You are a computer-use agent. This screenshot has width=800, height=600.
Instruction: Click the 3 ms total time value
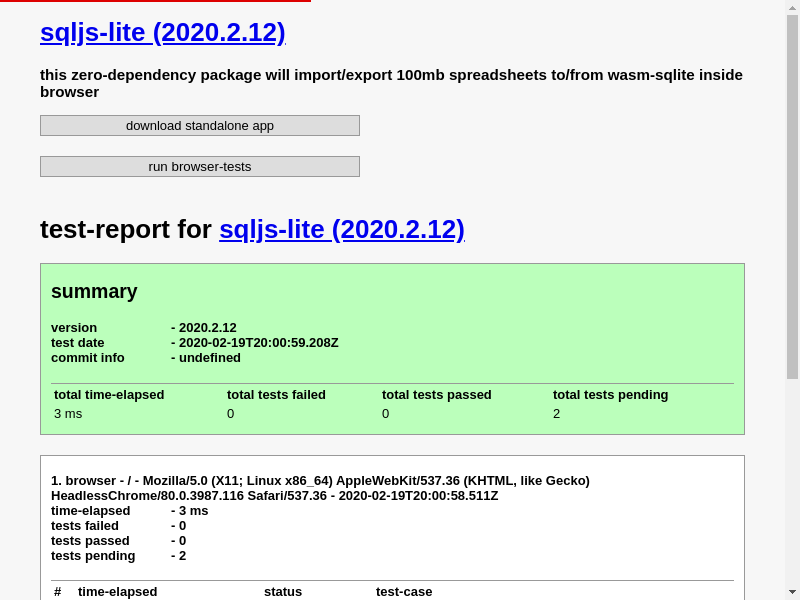(x=68, y=414)
